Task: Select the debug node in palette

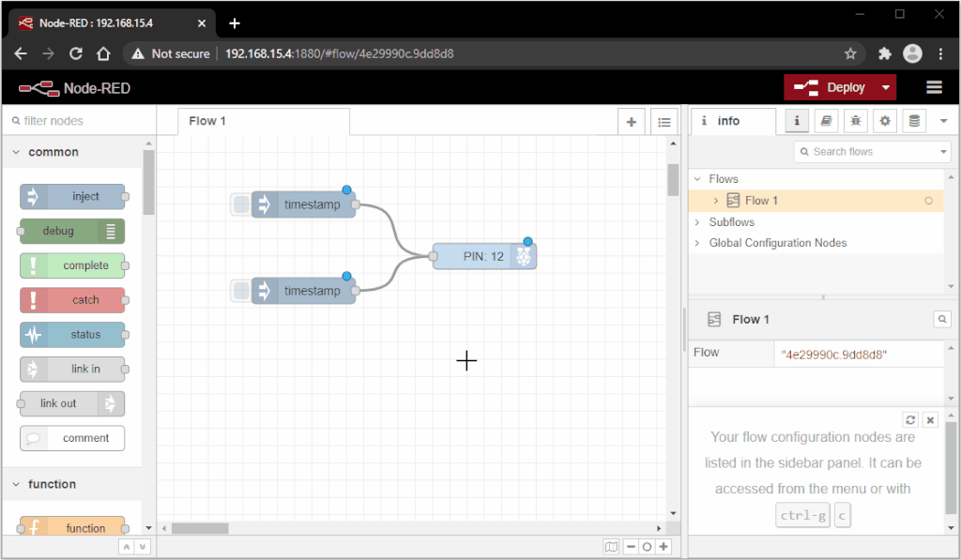Action: tap(72, 231)
